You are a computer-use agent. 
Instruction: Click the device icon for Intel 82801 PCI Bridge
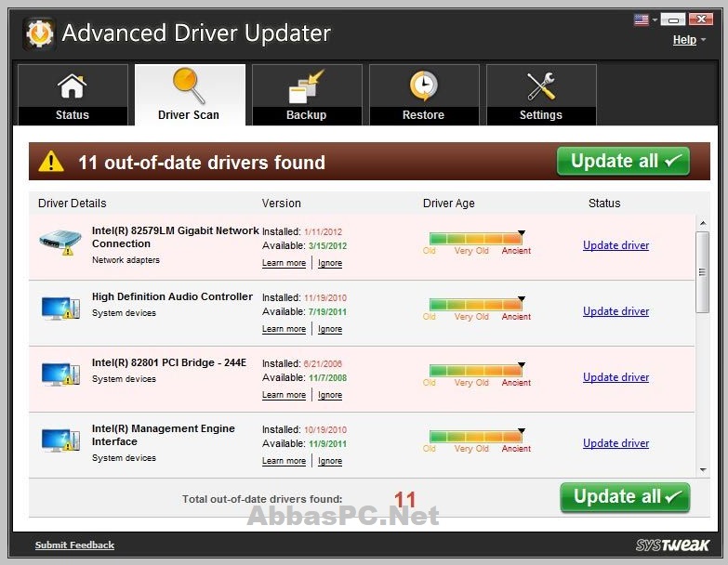pos(60,374)
